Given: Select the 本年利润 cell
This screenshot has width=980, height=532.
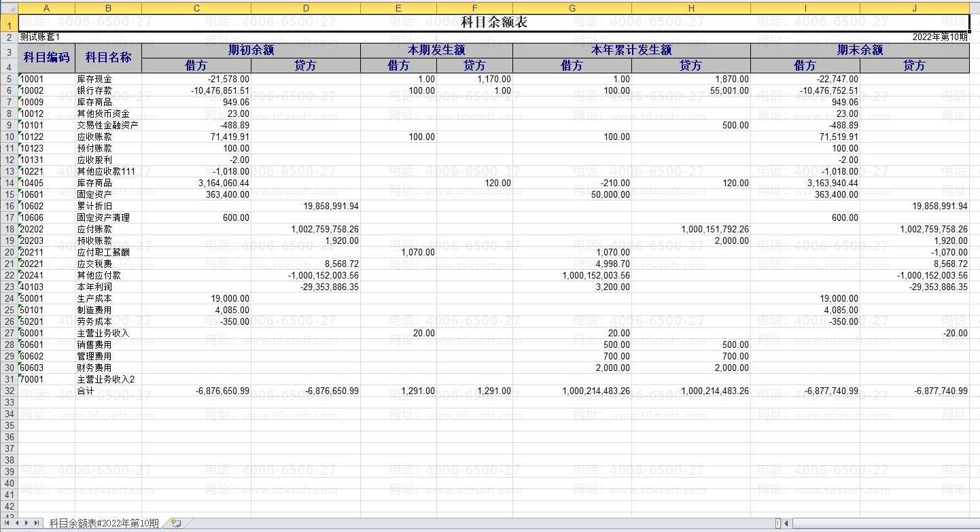Looking at the screenshot, I should coord(109,287).
